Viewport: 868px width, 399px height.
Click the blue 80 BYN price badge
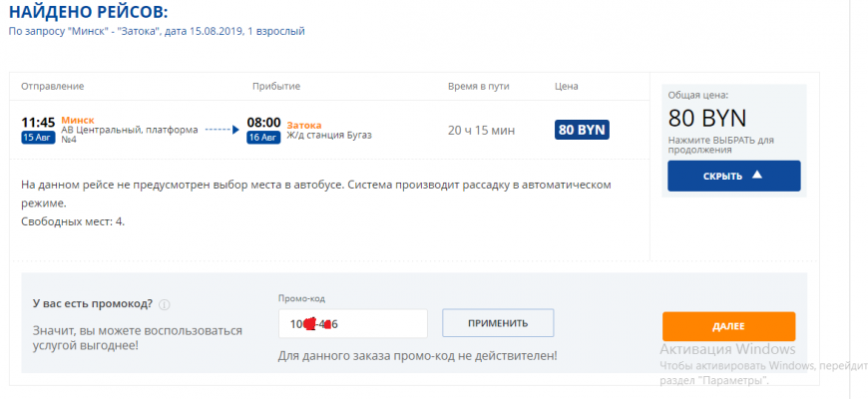click(x=582, y=129)
